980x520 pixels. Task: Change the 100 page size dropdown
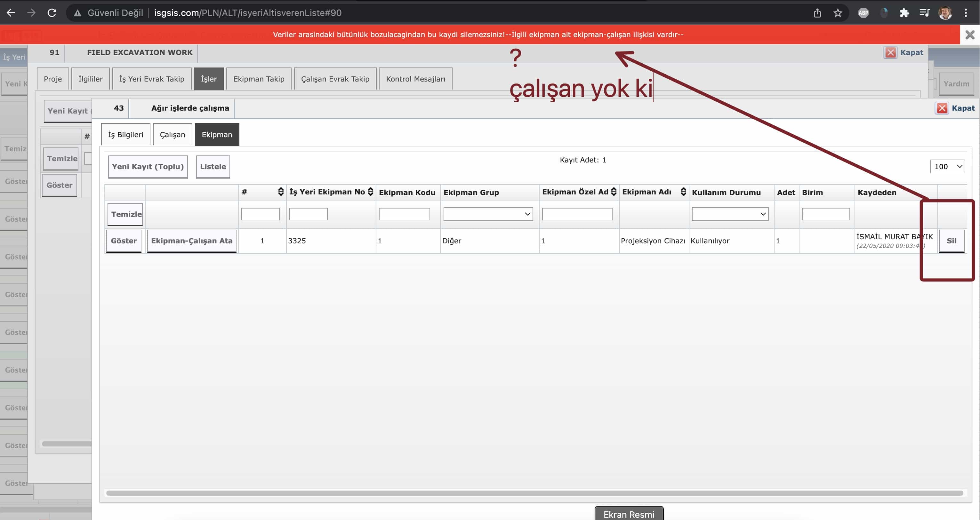pyautogui.click(x=947, y=167)
